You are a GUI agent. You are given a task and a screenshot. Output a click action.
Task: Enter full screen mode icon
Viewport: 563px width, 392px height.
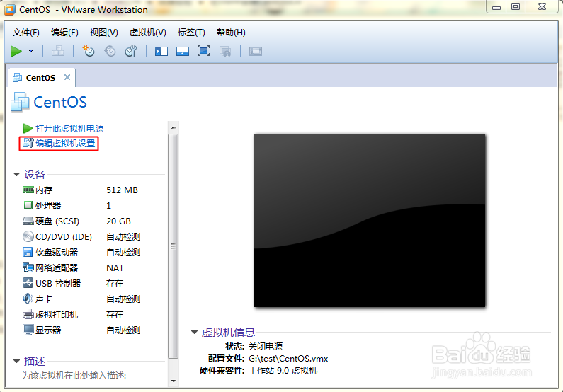203,51
